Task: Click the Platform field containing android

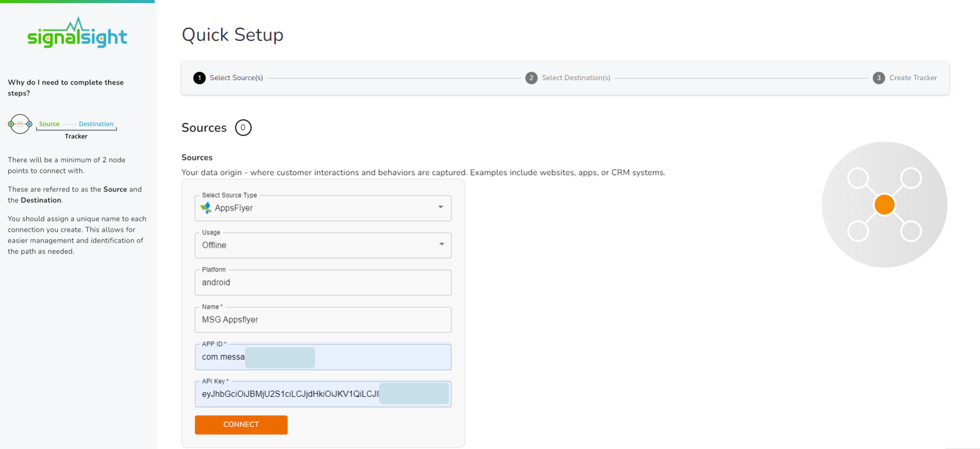Action: coord(323,282)
